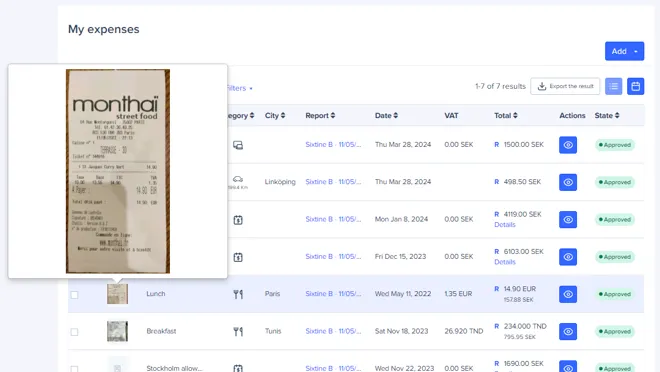View the 6103.00 SEK expense details
Image resolution: width=660 pixels, height=372 pixels.
(x=568, y=257)
